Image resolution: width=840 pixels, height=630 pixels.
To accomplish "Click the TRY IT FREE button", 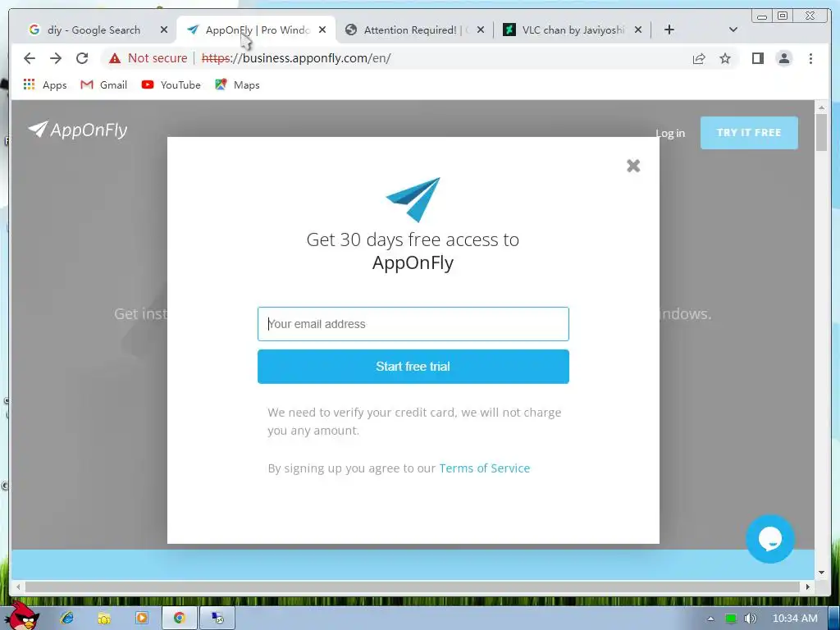I will 749,132.
